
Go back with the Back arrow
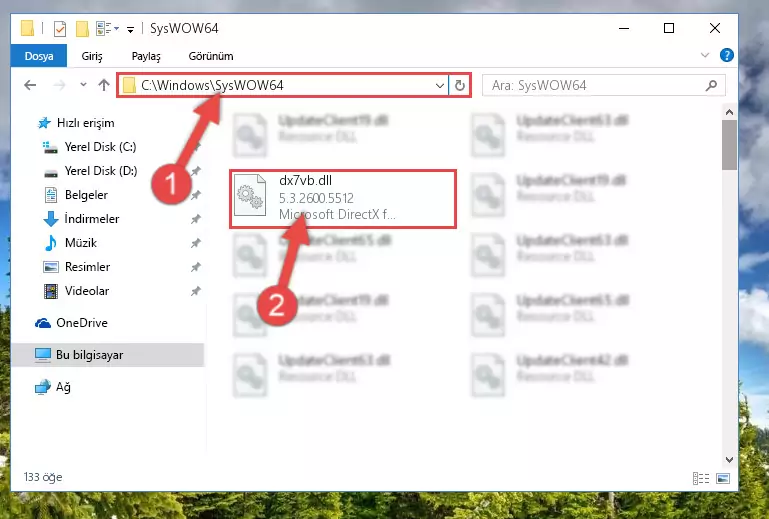30,85
